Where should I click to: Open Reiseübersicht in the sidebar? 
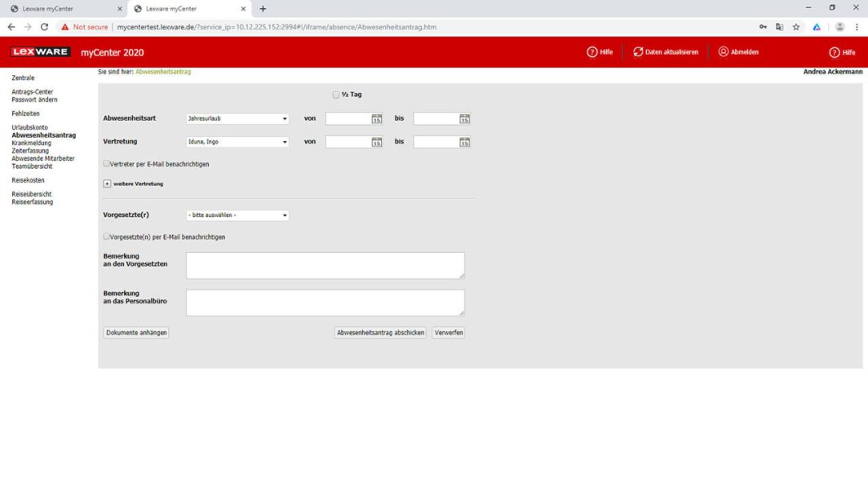[32, 194]
